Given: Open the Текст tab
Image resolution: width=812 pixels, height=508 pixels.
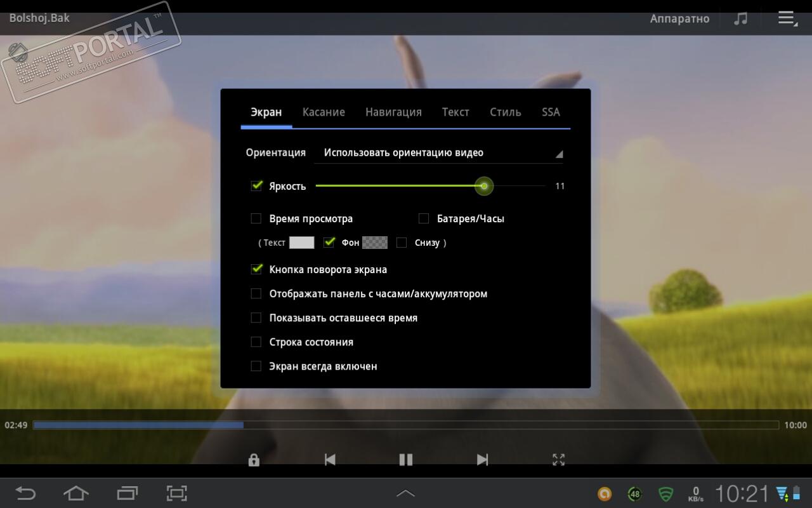Looking at the screenshot, I should [x=455, y=112].
